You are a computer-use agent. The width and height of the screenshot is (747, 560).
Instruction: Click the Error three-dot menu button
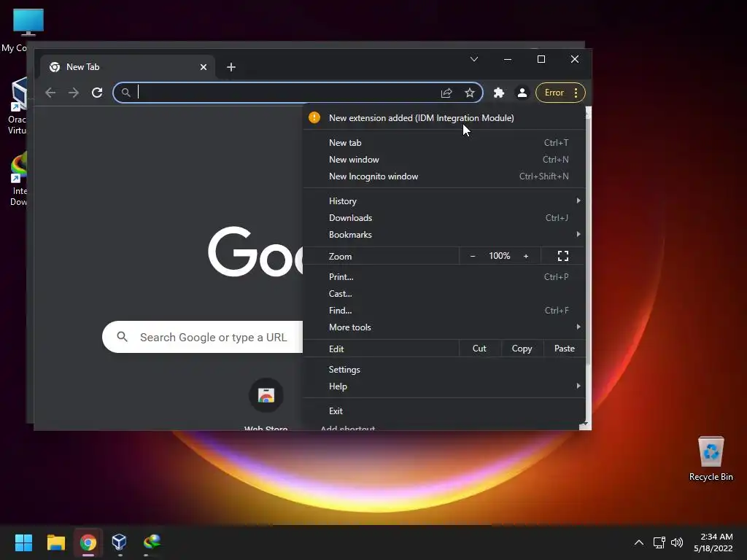point(561,93)
